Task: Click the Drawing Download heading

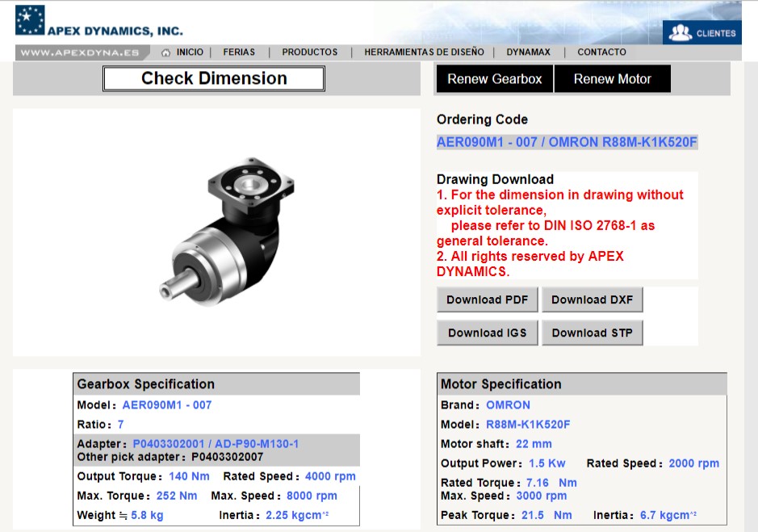Action: (x=495, y=179)
